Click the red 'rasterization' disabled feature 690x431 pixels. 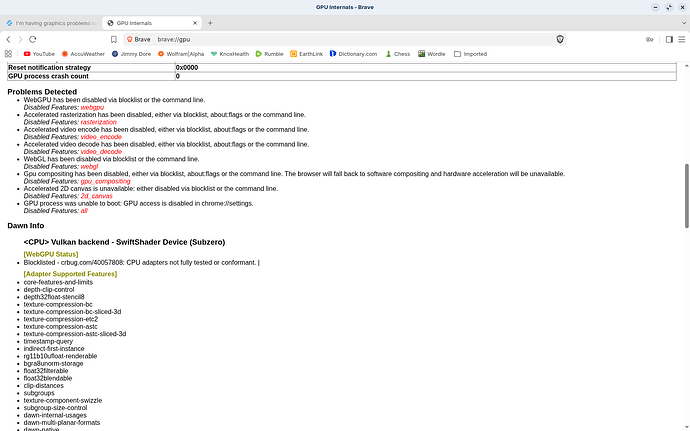tap(99, 122)
